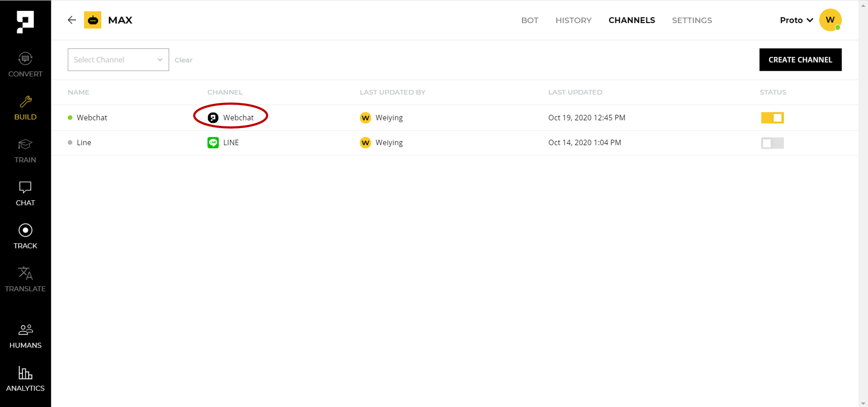Open the Train section icon
This screenshot has height=407, width=868.
click(x=25, y=145)
